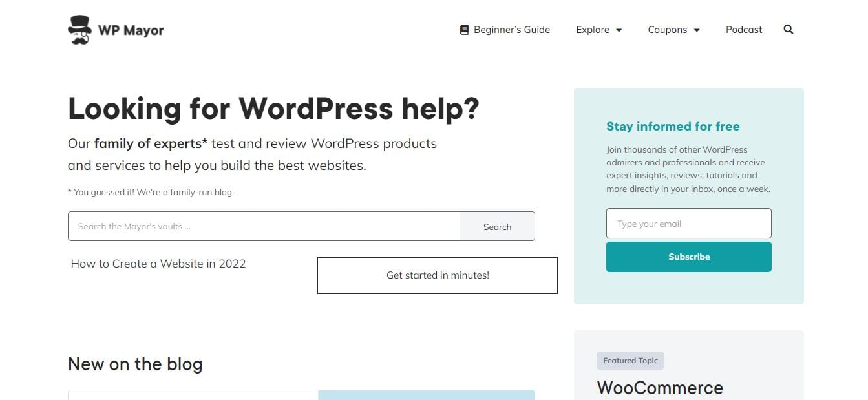
Task: Click the light blue blog post thumbnail
Action: click(427, 395)
